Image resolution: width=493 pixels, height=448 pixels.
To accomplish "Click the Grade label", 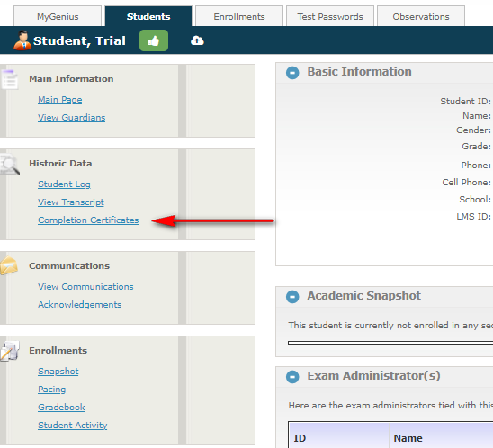I will [476, 147].
